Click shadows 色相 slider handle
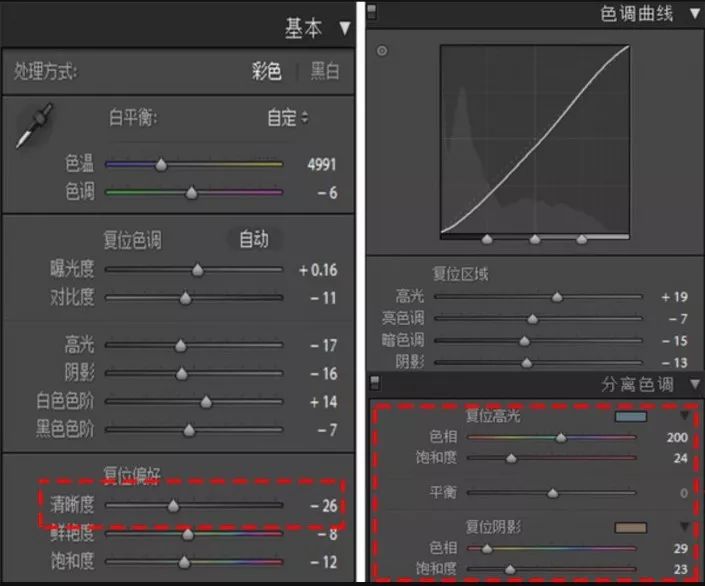 point(487,549)
